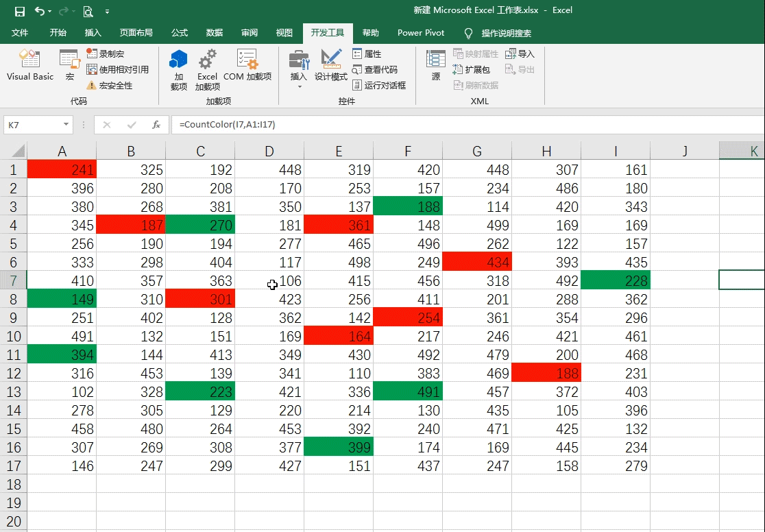Click the Print Preview quick access icon

[x=88, y=11]
